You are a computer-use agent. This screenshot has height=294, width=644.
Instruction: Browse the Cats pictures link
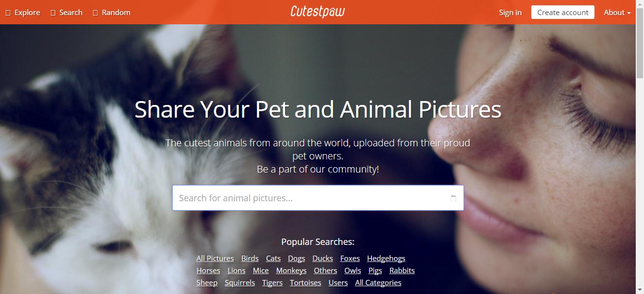[x=273, y=259]
